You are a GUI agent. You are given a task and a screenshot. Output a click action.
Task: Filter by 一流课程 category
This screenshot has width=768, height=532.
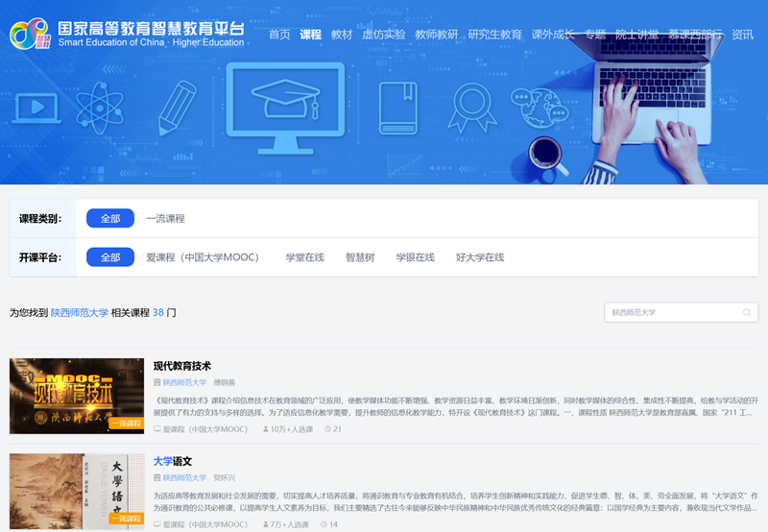165,219
